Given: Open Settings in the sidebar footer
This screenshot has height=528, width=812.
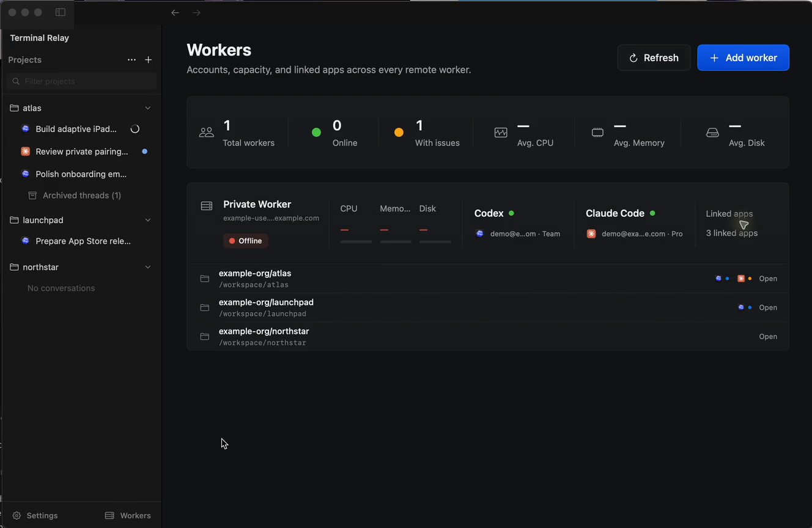Looking at the screenshot, I should coord(35,516).
